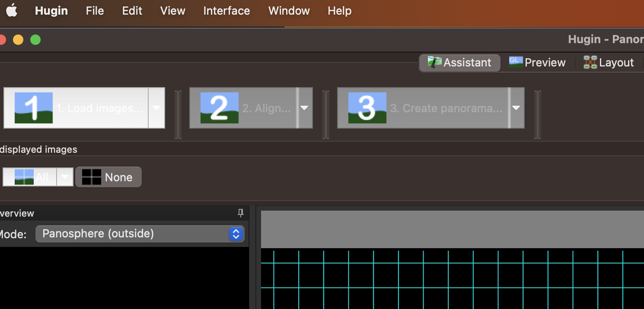The height and width of the screenshot is (309, 644).
Task: Click the 2. Align button
Action: click(244, 108)
